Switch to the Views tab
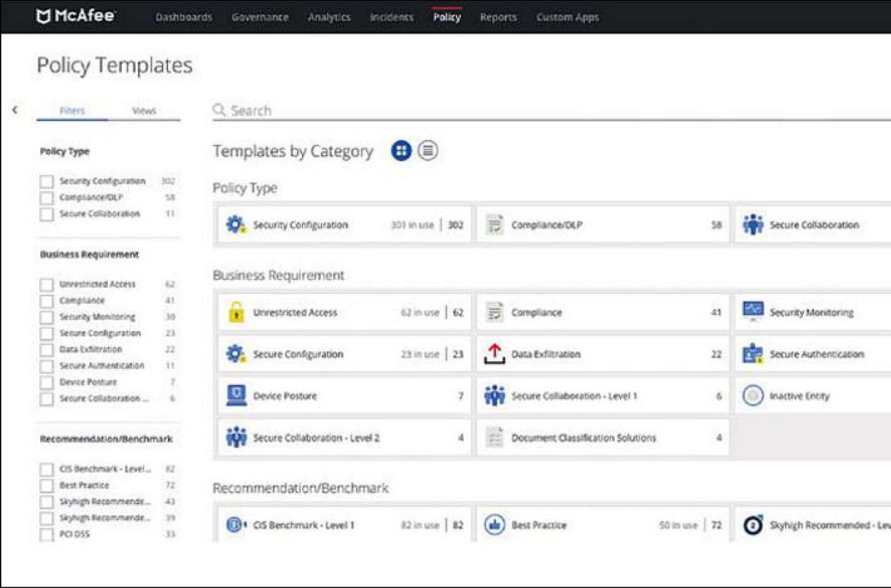 144,111
